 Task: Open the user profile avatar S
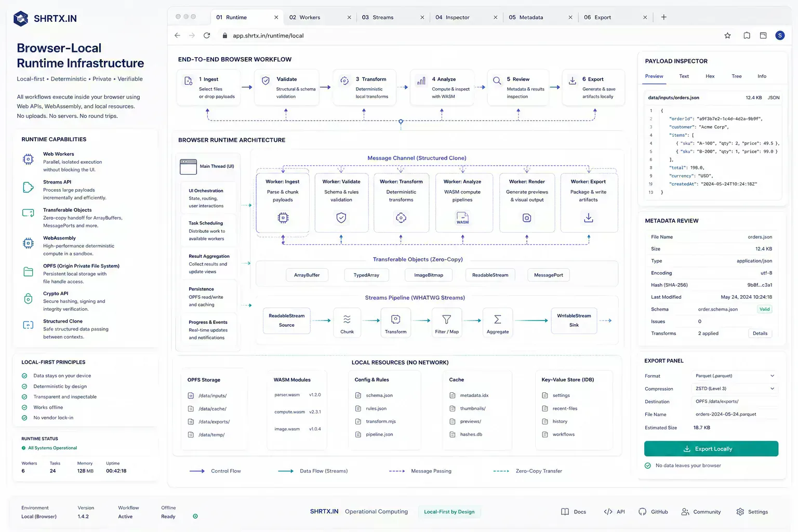click(x=780, y=35)
